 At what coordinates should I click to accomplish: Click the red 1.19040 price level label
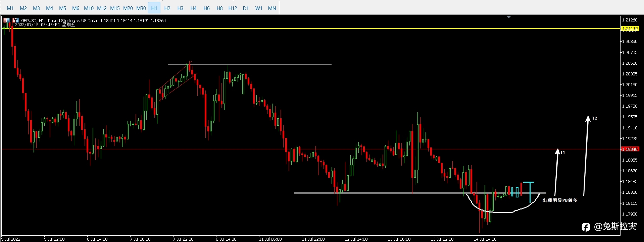(x=630, y=149)
